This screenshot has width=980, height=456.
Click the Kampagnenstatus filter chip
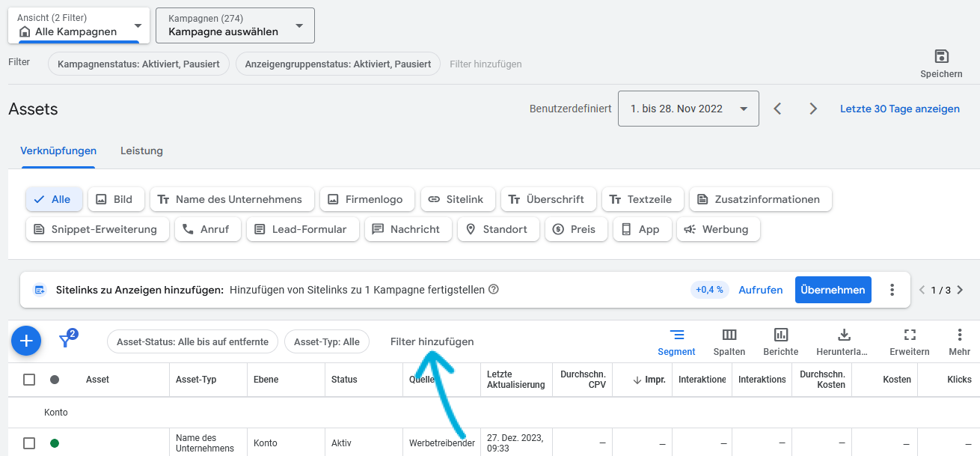tap(138, 64)
